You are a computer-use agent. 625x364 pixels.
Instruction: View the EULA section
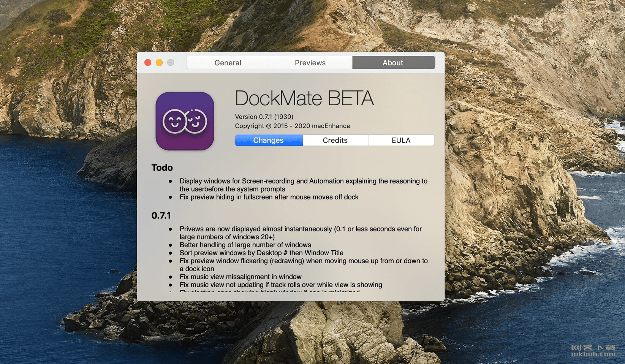(x=401, y=140)
